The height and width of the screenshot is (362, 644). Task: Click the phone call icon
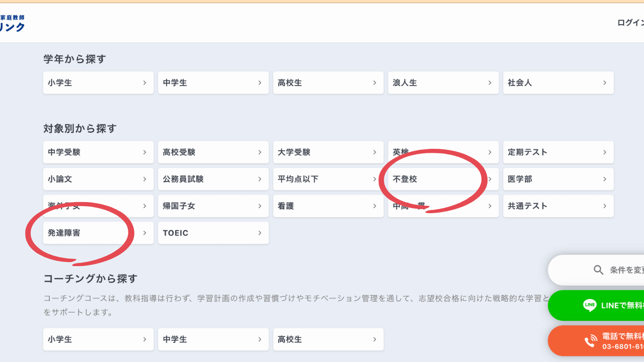click(x=591, y=341)
